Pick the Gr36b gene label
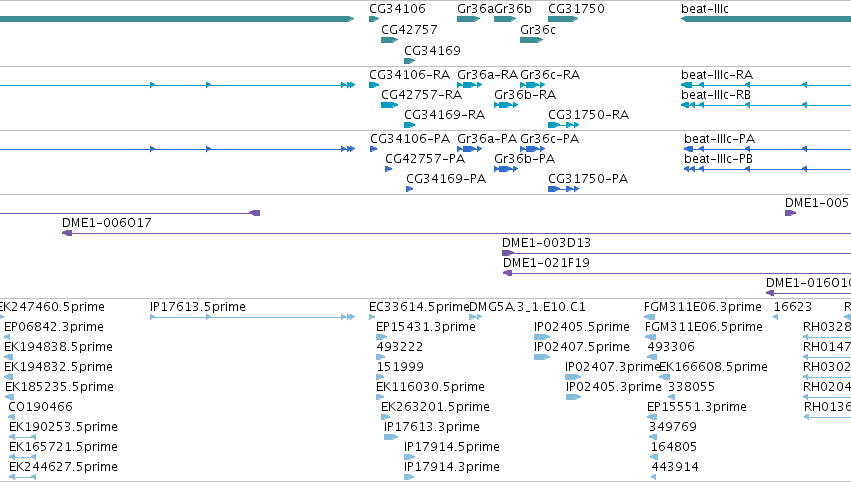This screenshot has height=482, width=851. 513,9
